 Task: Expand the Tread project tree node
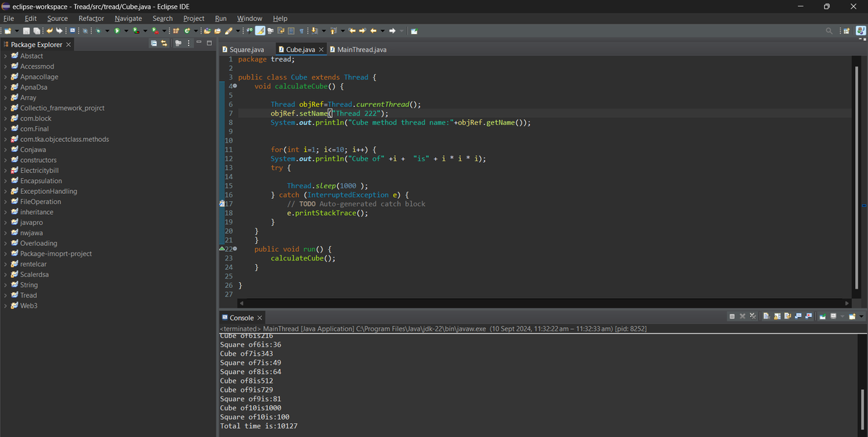pos(6,295)
